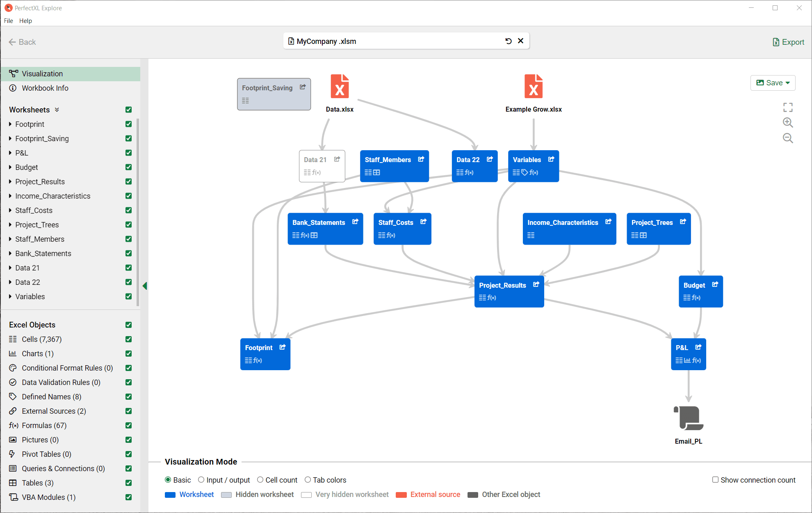
Task: Zoom out of the visualization
Action: click(x=788, y=138)
